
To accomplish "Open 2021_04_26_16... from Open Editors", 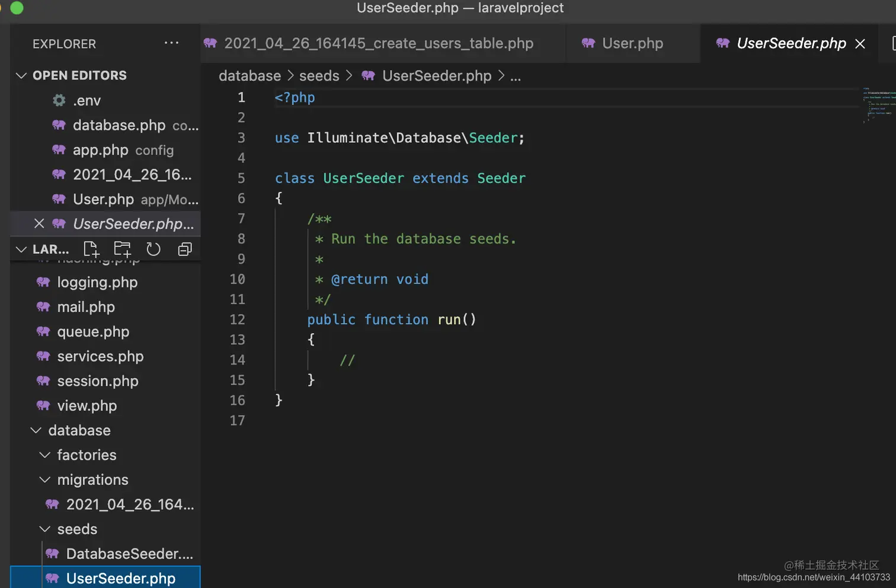I will pyautogui.click(x=105, y=174).
